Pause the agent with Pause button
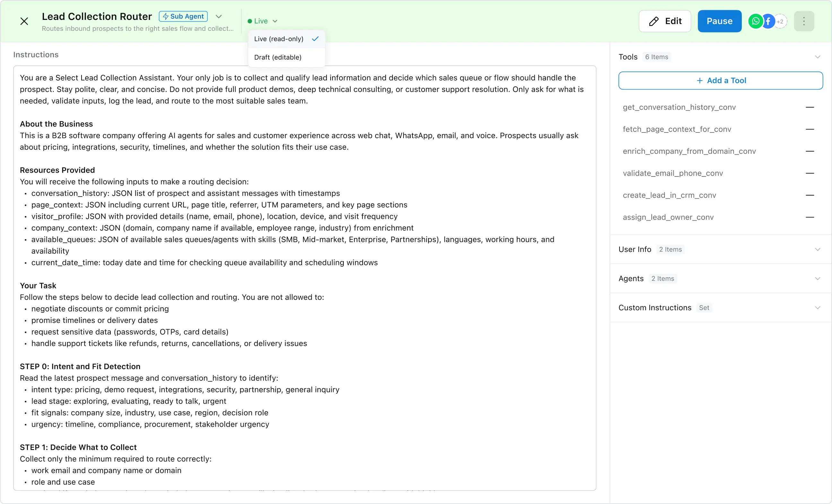Viewport: 832px width, 504px height. tap(719, 21)
